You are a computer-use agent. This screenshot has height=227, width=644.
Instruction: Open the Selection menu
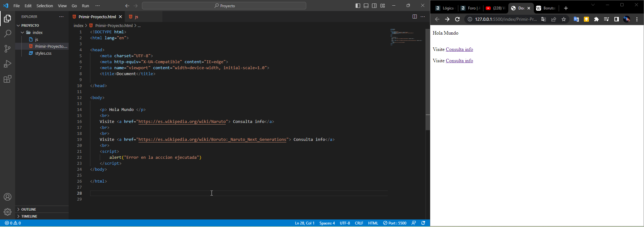(x=45, y=6)
